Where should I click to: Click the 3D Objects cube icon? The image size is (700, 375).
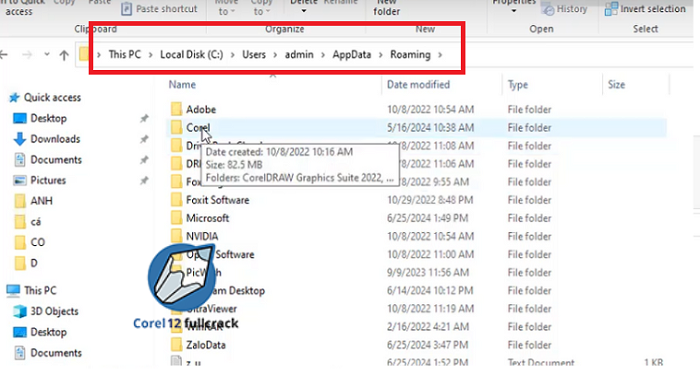(x=20, y=311)
